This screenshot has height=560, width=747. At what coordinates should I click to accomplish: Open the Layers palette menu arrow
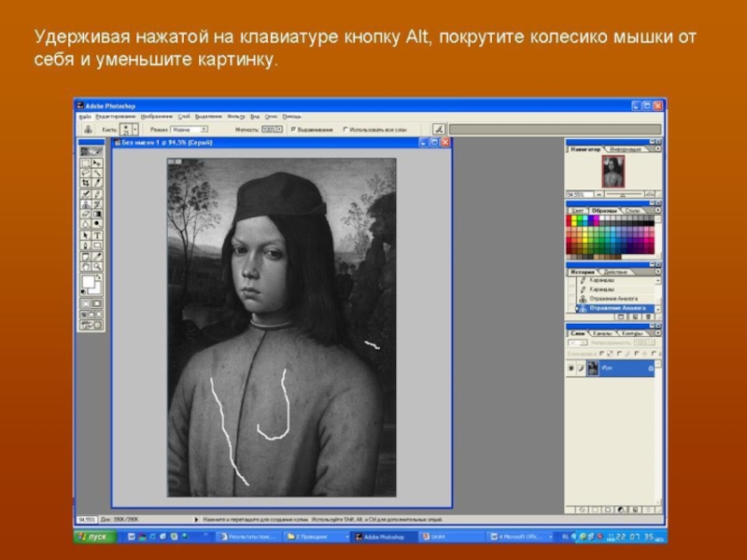(x=658, y=333)
